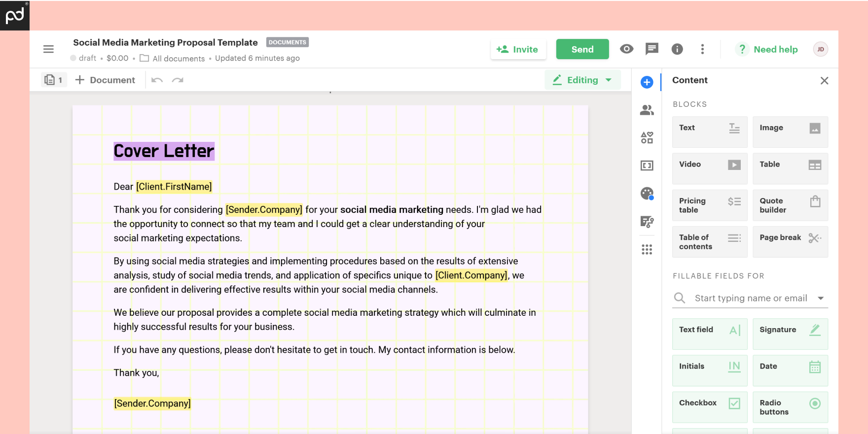Open the content library shapes icon

[647, 137]
